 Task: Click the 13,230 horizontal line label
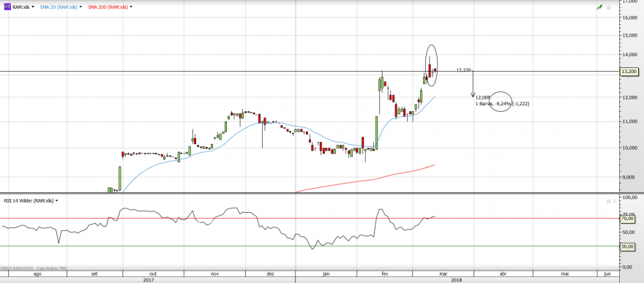pyautogui.click(x=464, y=70)
